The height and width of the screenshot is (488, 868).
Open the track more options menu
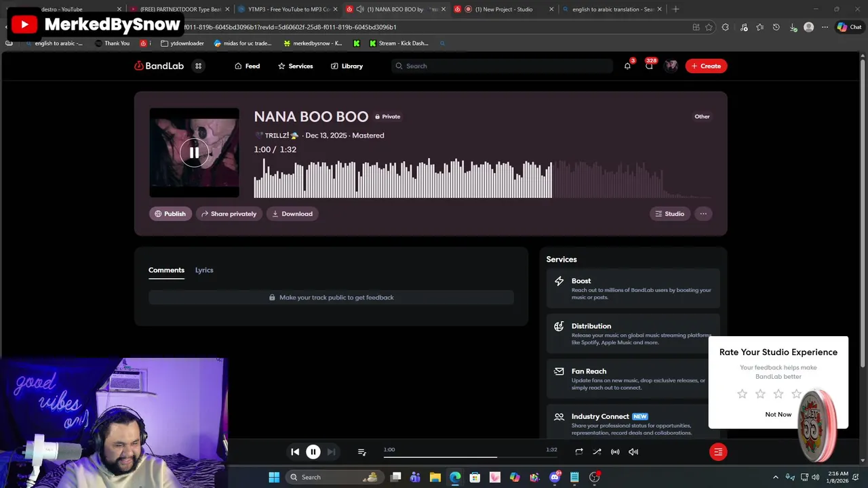pyautogui.click(x=703, y=213)
